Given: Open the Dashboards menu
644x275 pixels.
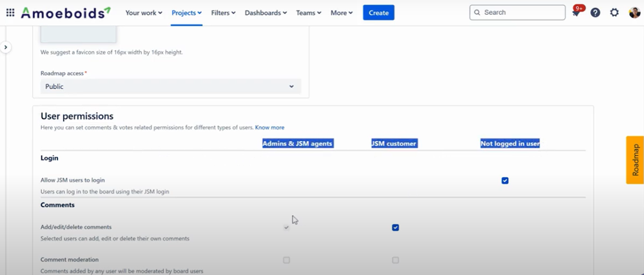Looking at the screenshot, I should pyautogui.click(x=266, y=13).
